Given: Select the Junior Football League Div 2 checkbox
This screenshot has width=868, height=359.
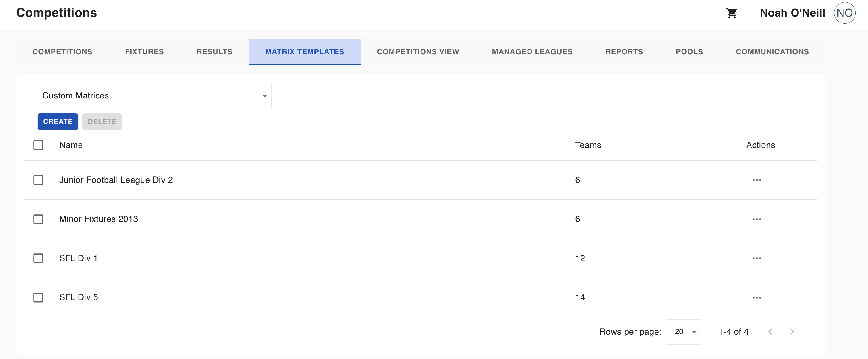Looking at the screenshot, I should pyautogui.click(x=38, y=180).
